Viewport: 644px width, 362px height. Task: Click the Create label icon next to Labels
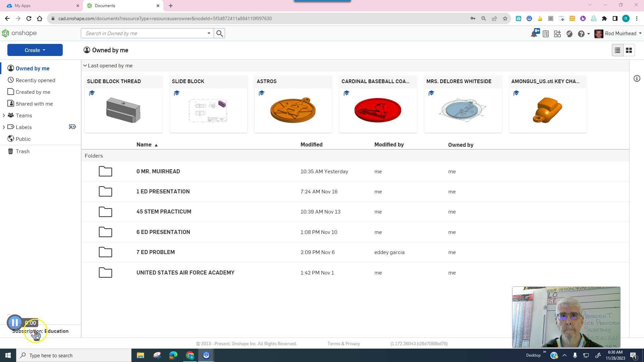[x=72, y=127]
